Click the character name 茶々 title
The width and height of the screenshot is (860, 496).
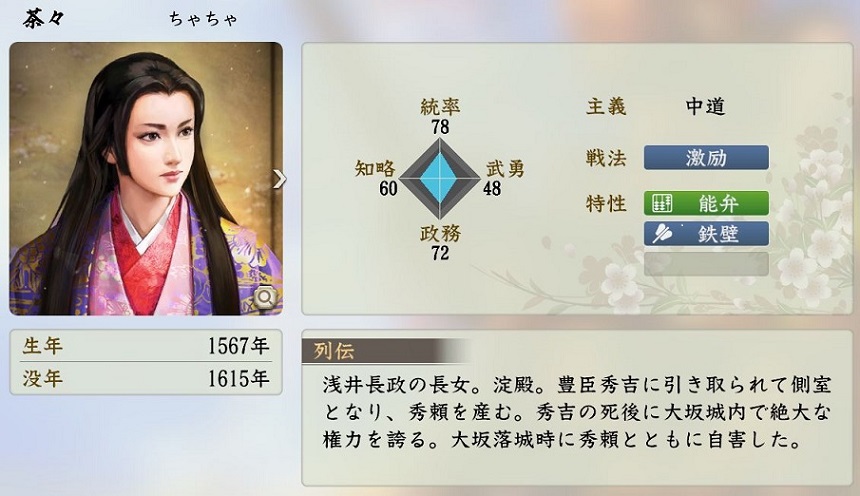(43, 19)
